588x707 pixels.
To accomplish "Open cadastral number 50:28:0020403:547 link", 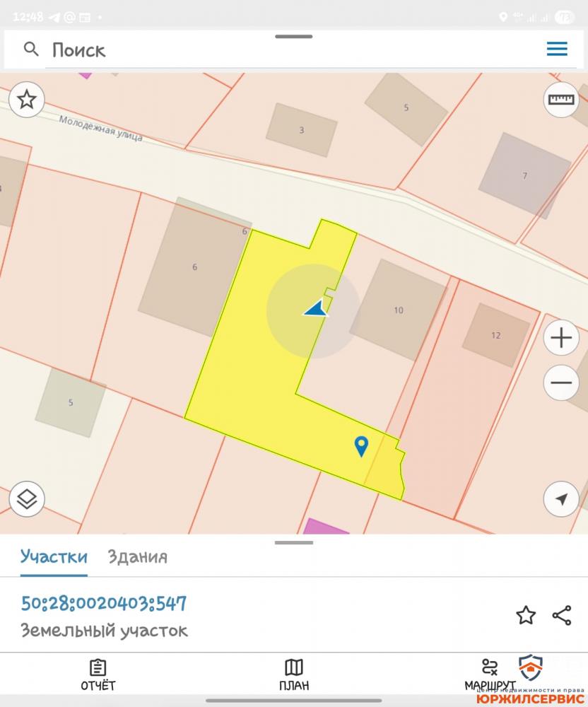I will click(104, 603).
